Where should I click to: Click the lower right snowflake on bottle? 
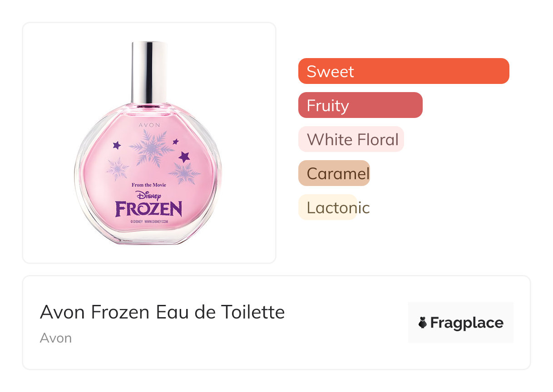tap(184, 173)
